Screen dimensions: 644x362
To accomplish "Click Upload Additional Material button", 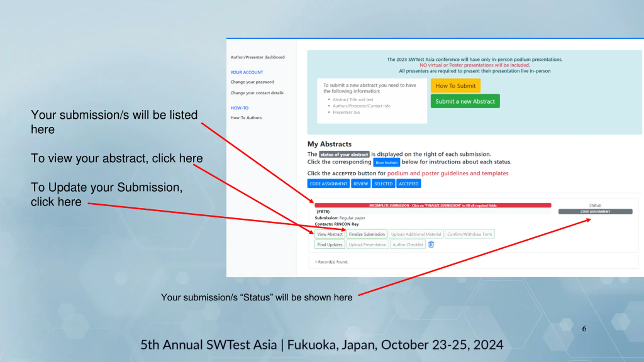I will [x=416, y=234].
